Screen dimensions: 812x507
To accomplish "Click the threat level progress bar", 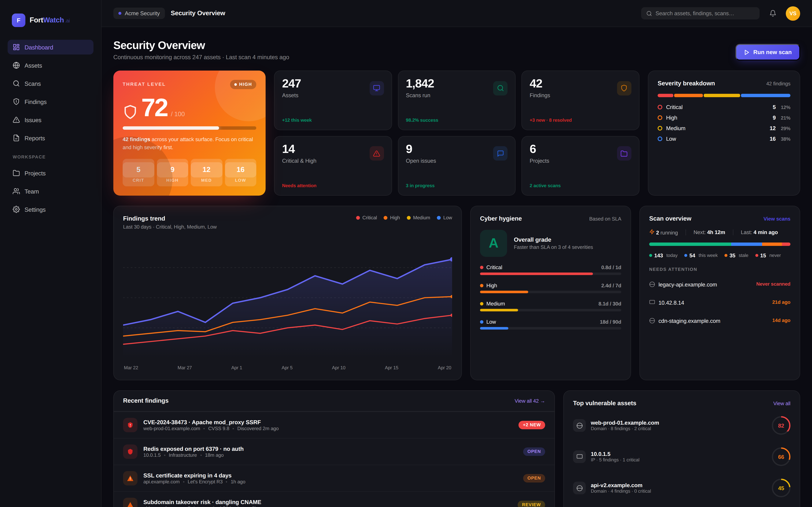I will (x=189, y=128).
